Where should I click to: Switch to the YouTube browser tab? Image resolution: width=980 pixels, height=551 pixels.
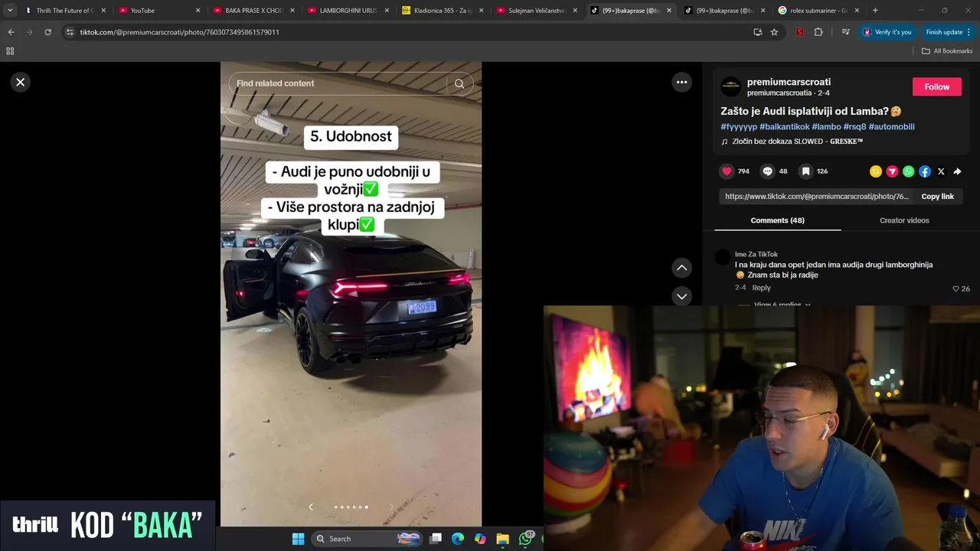pyautogui.click(x=159, y=11)
